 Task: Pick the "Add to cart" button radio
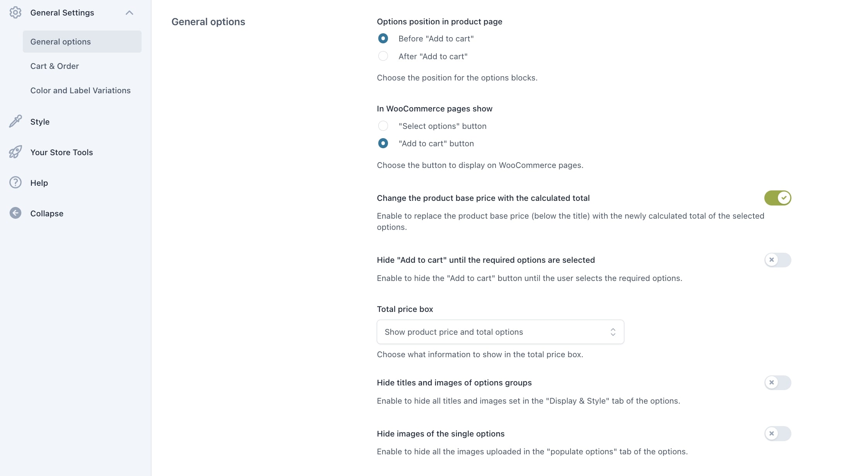(x=383, y=143)
